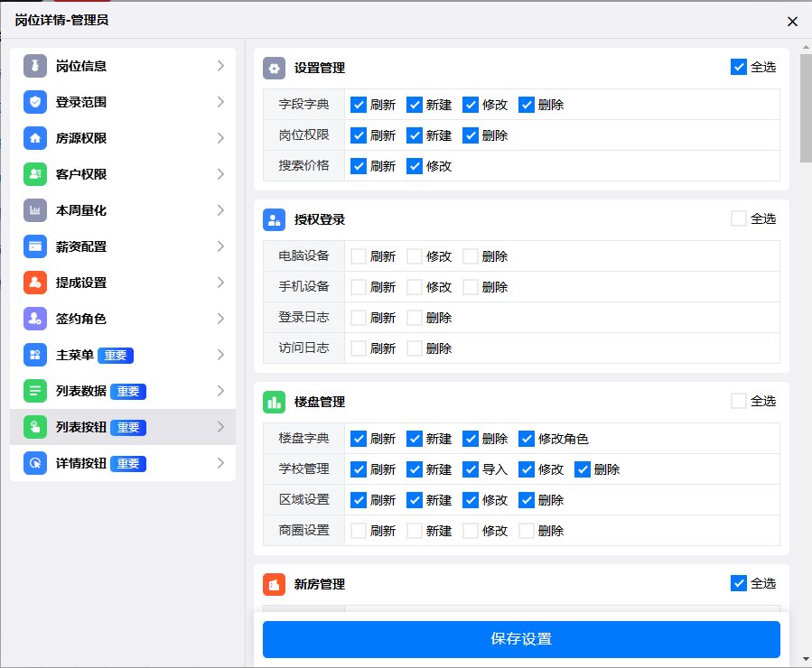The height and width of the screenshot is (668, 812).
Task: Enable 全选 checkbox for 授权登录
Action: coord(739,218)
